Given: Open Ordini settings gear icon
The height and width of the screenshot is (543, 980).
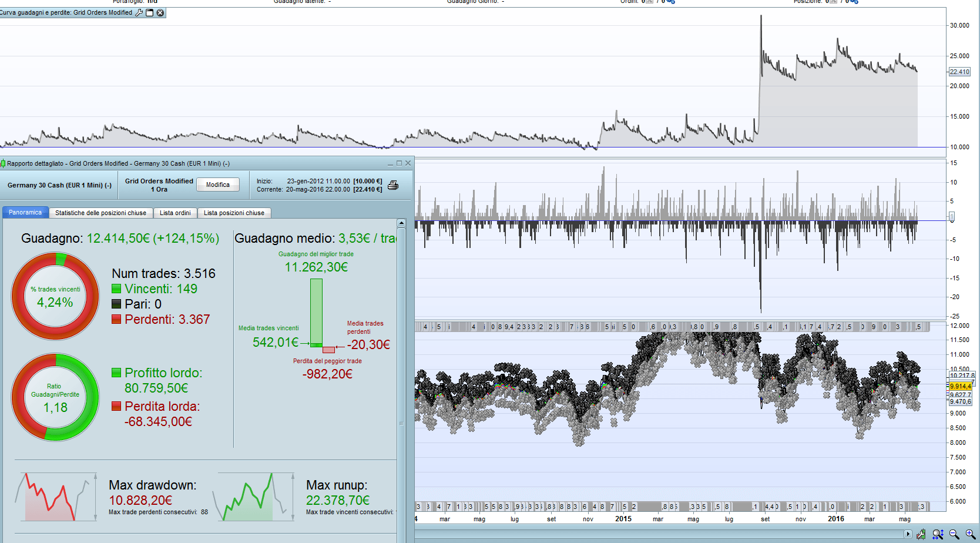Looking at the screenshot, I should [670, 2].
